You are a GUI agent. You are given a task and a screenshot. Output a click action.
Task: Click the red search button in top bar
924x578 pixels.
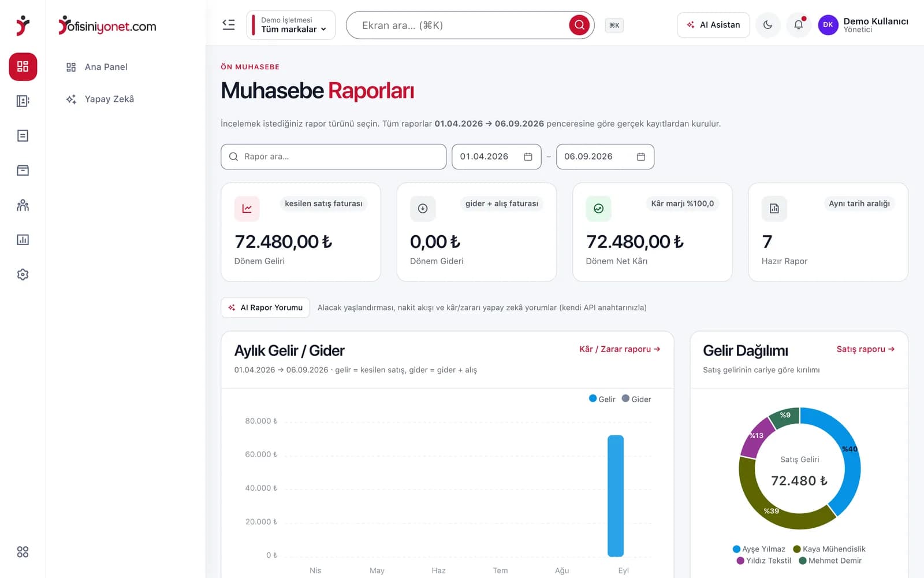pos(579,25)
